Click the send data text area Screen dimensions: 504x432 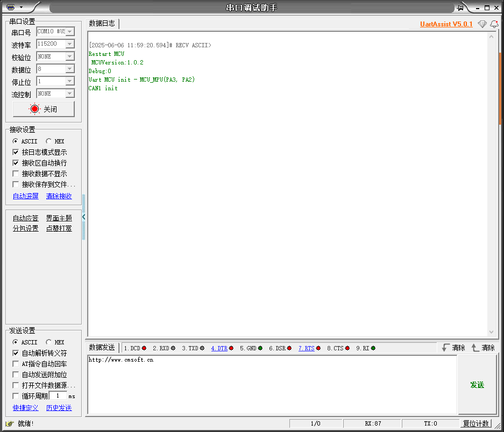[x=272, y=385]
